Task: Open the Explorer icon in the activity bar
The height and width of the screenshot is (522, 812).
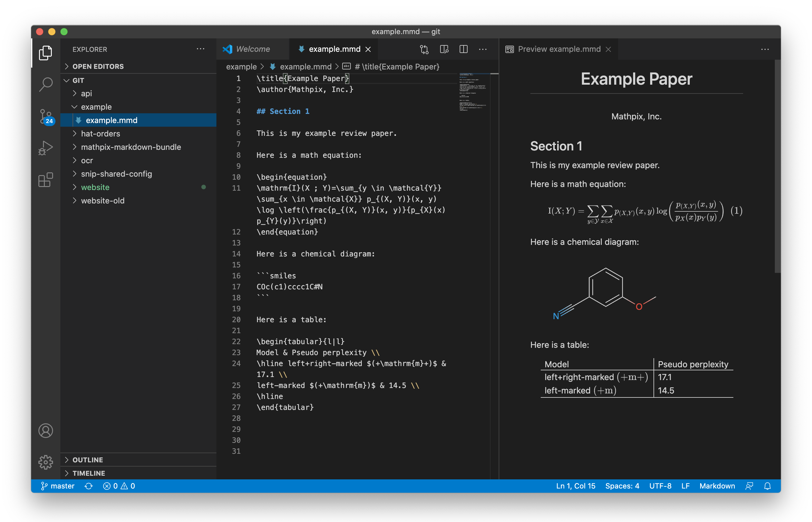Action: tap(45, 53)
